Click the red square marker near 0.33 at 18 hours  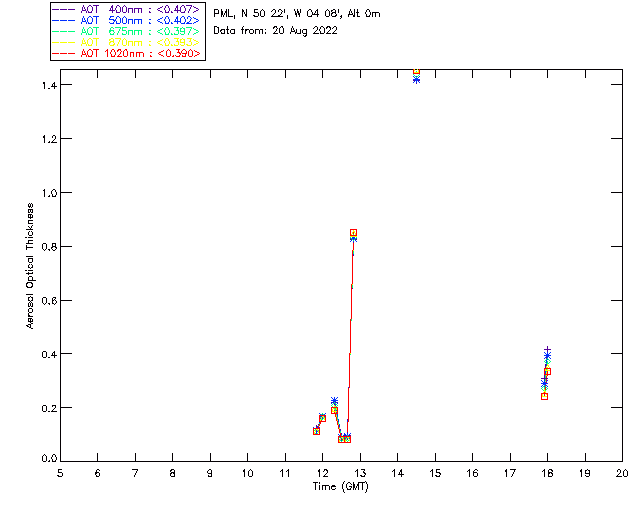(548, 372)
